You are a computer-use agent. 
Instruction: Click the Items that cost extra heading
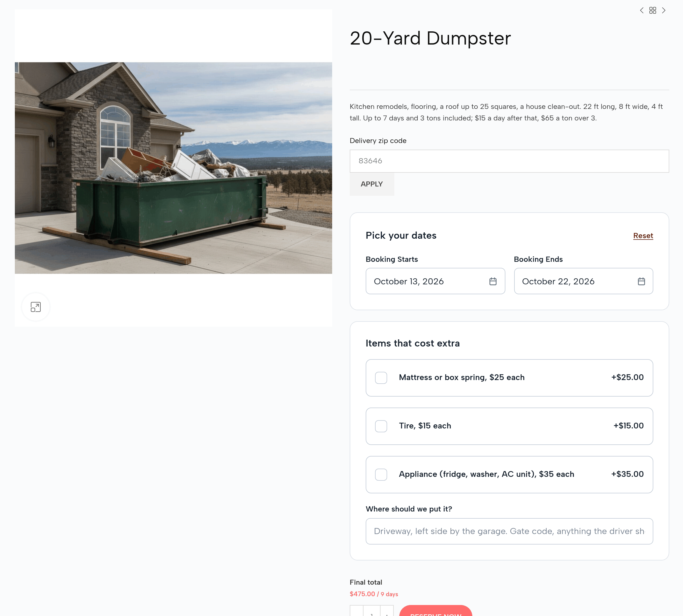click(x=412, y=343)
